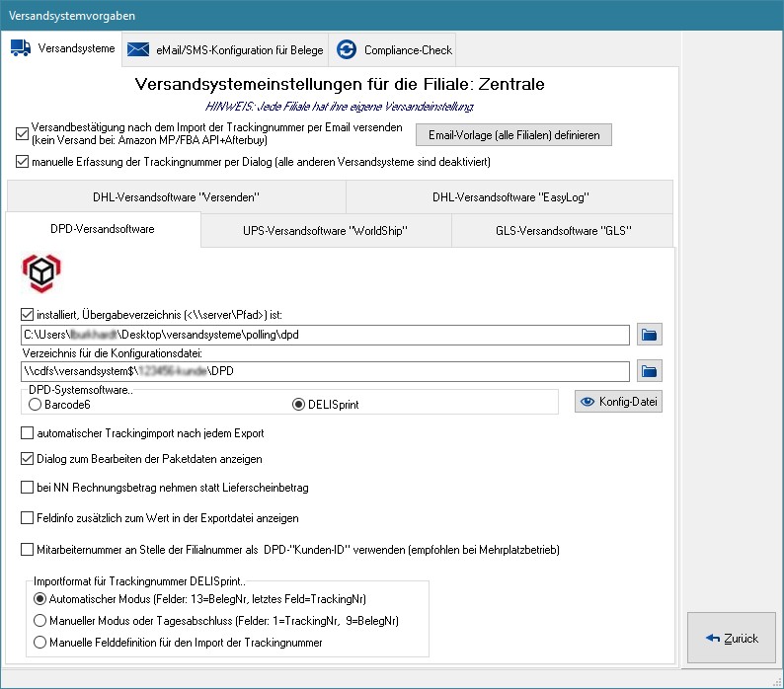Toggle Dialog zum Bearbeiten der Paketdaten

[27, 458]
